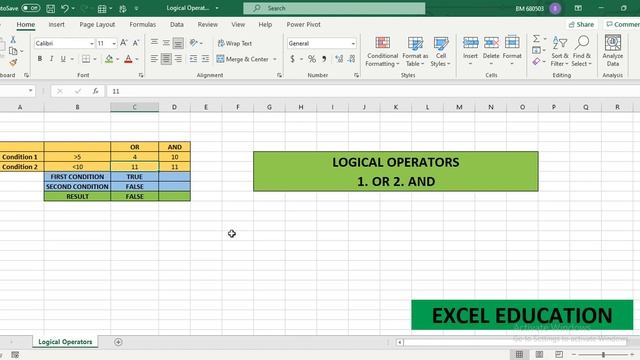Click the Borders icon
The image size is (640, 360).
86,59
